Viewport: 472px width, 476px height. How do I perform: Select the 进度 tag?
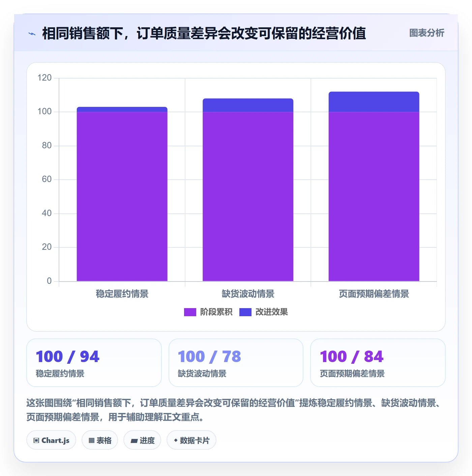pos(142,440)
